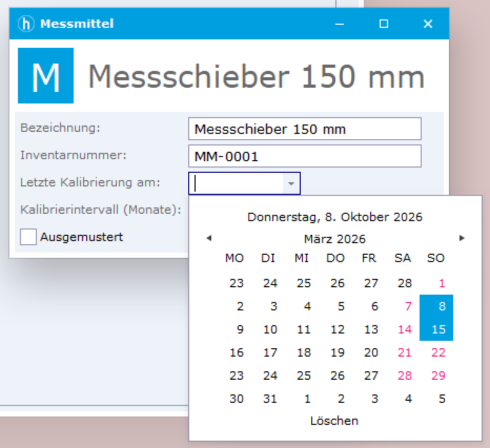Minimize the Messmittel window
The image size is (490, 448).
coord(340,24)
